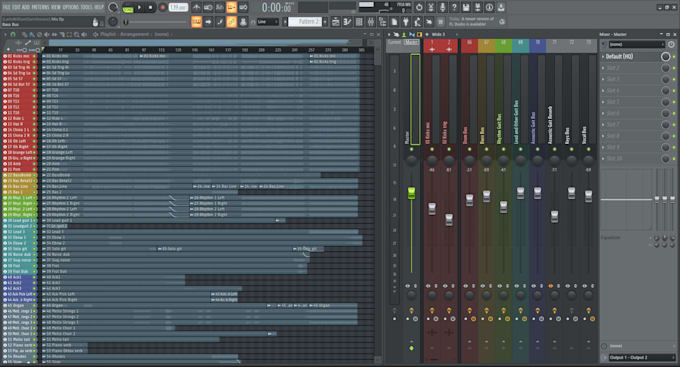Screen dimensions: 680x367
Task: Open the PATTERNS menu
Action: point(40,7)
